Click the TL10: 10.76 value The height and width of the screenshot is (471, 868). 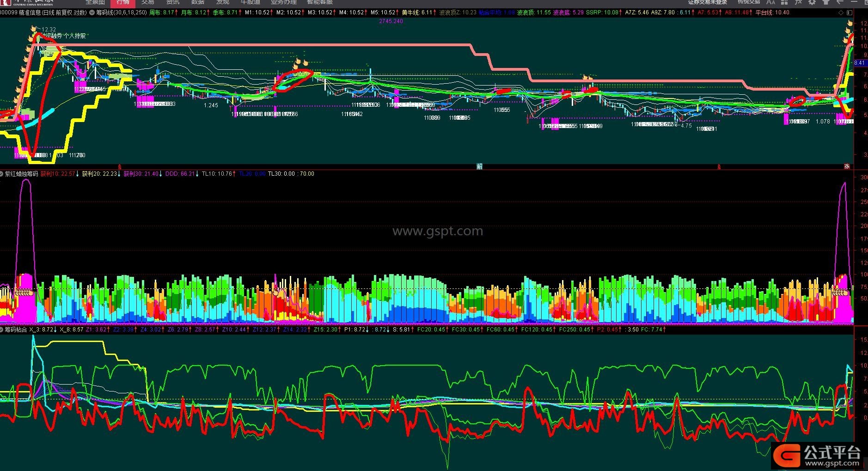click(217, 174)
